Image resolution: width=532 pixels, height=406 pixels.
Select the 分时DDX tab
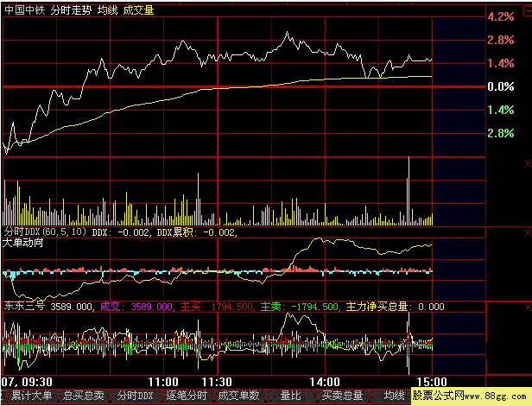click(x=135, y=396)
